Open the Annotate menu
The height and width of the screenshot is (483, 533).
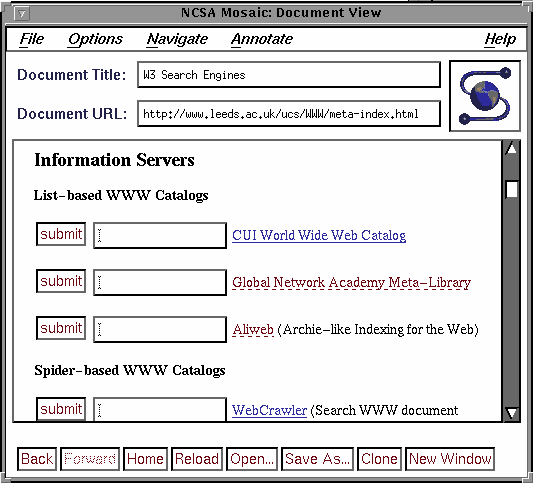[262, 39]
